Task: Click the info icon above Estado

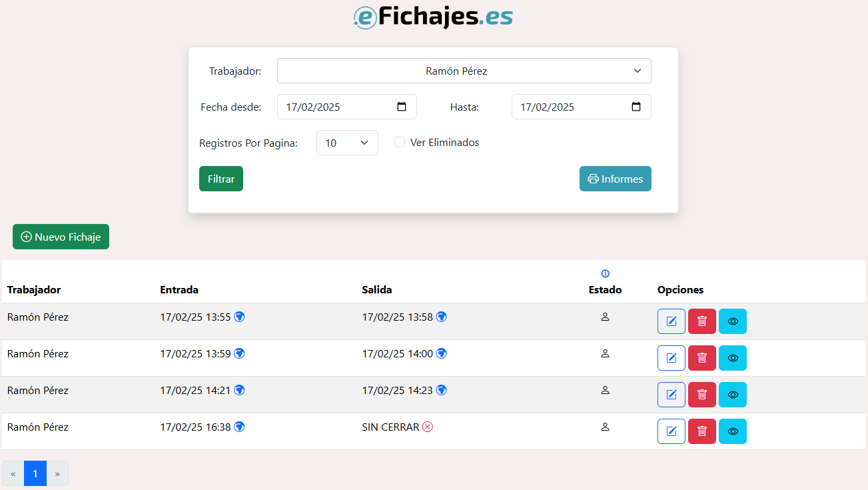Action: [605, 273]
